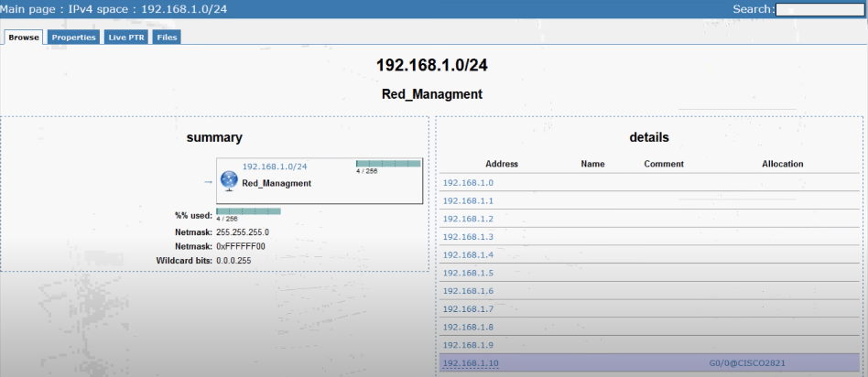Open the Properties tab

click(x=73, y=38)
